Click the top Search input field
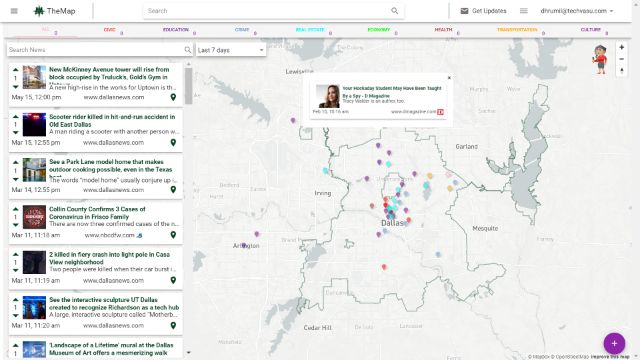The width and height of the screenshot is (640, 360). (267, 11)
